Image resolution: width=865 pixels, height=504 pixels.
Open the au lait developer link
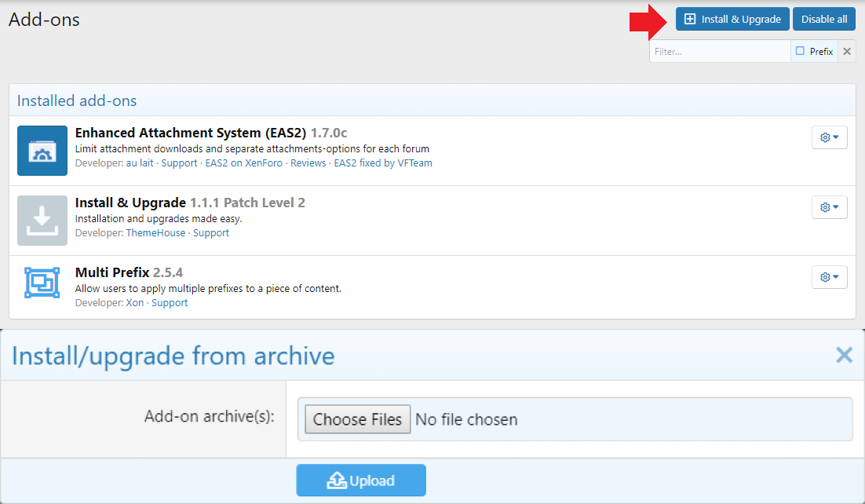coord(141,163)
